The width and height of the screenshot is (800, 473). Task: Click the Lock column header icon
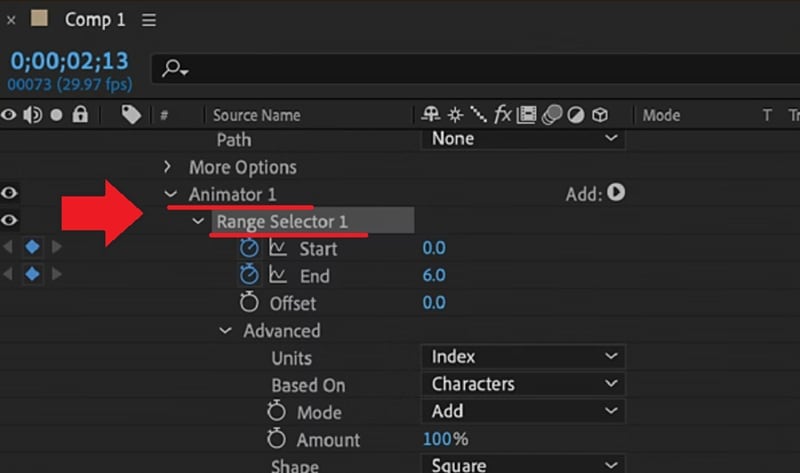point(80,114)
